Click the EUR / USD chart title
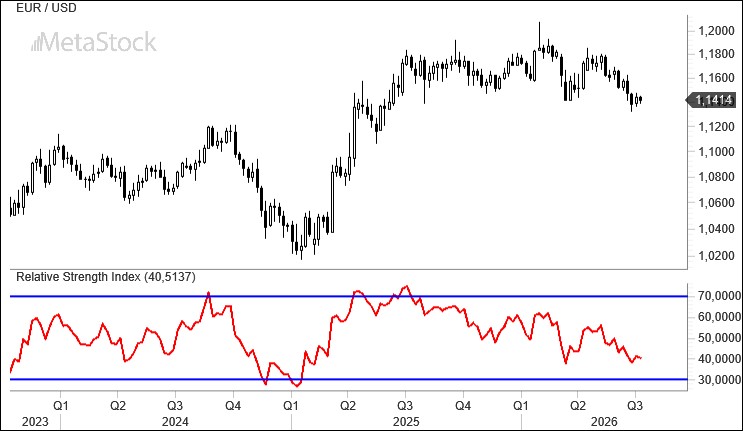The height and width of the screenshot is (431, 743). [46, 8]
